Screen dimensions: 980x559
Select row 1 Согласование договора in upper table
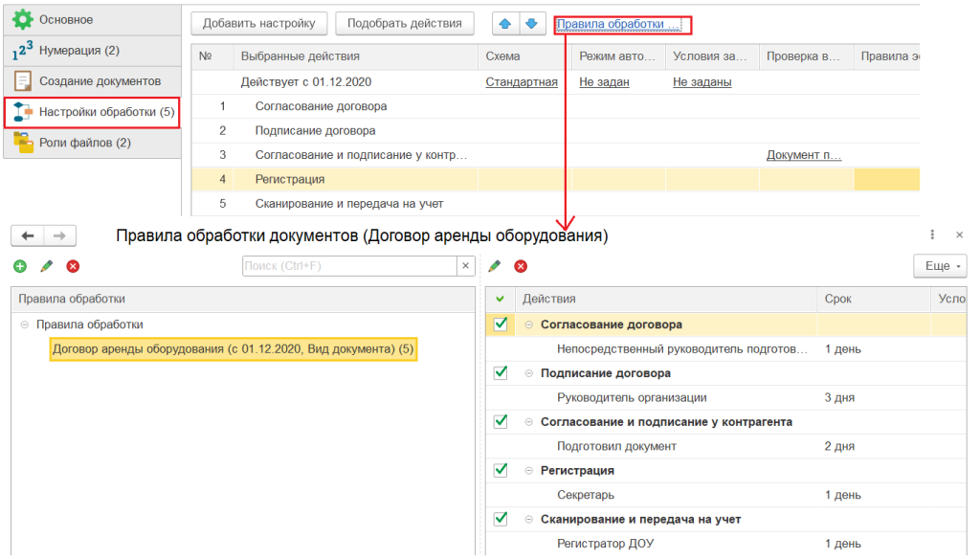555,106
